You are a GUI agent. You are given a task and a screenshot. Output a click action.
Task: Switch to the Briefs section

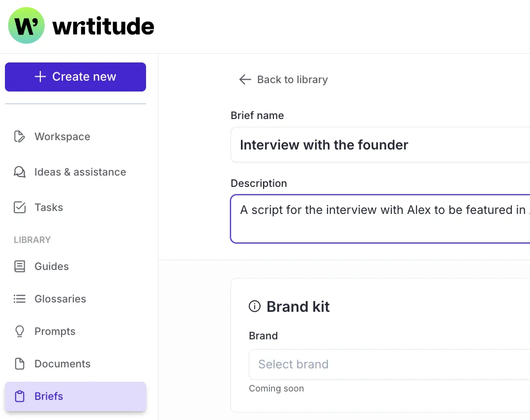coord(49,396)
